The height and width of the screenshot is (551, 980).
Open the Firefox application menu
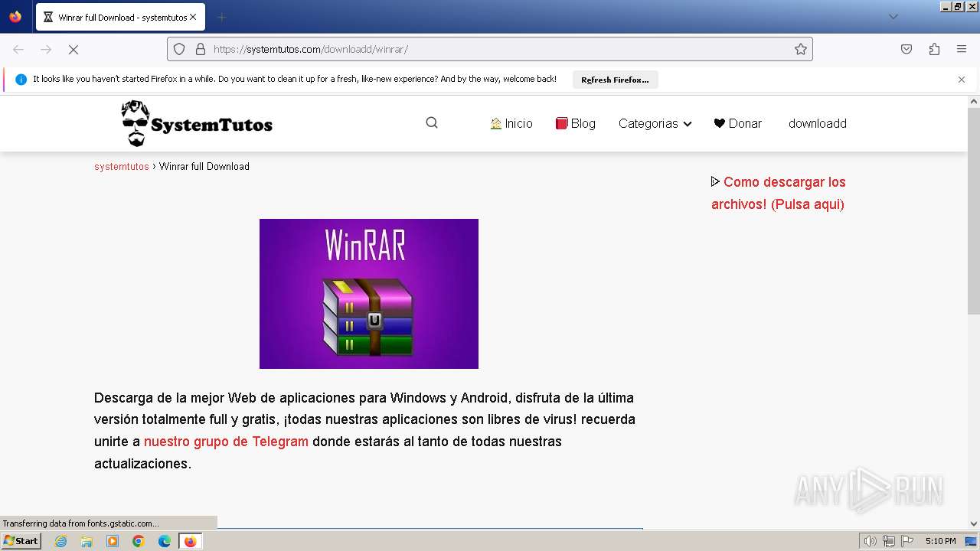962,49
